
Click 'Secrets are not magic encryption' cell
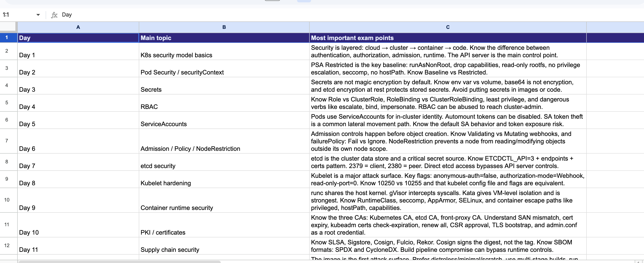click(448, 86)
